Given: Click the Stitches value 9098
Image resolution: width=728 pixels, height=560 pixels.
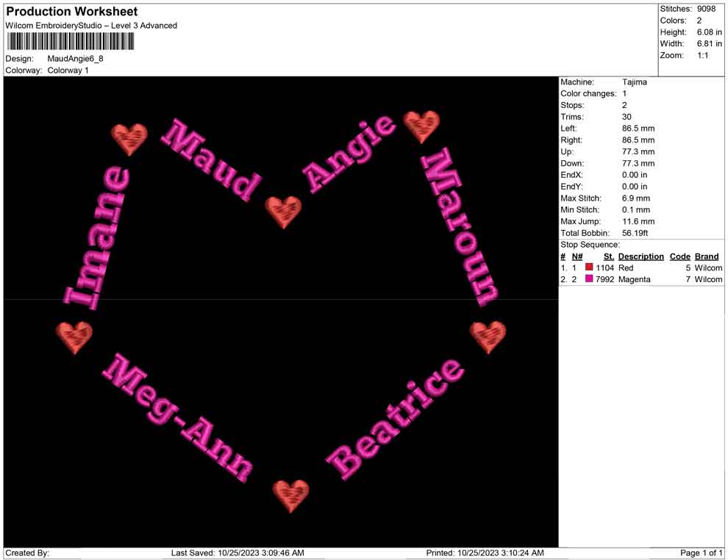Looking at the screenshot, I should click(x=706, y=9).
